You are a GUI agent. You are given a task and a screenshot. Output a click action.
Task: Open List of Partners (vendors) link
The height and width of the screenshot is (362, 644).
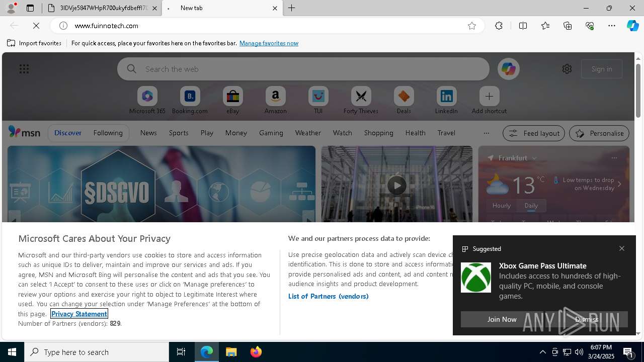point(328,296)
